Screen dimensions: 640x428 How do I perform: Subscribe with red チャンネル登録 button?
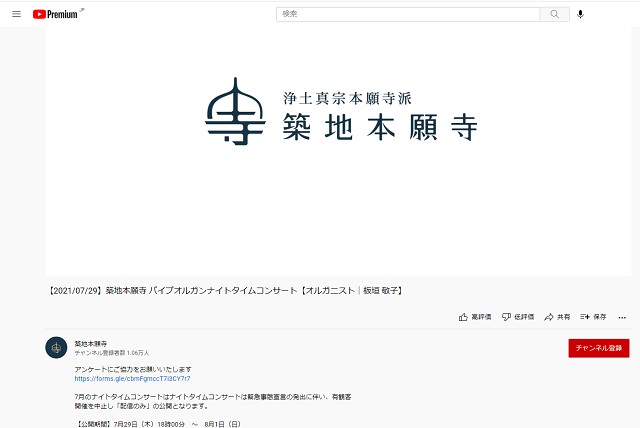[x=599, y=348]
